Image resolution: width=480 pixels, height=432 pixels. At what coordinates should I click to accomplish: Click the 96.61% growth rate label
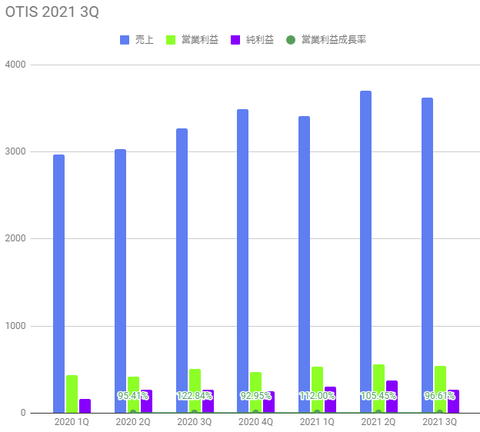(x=440, y=396)
